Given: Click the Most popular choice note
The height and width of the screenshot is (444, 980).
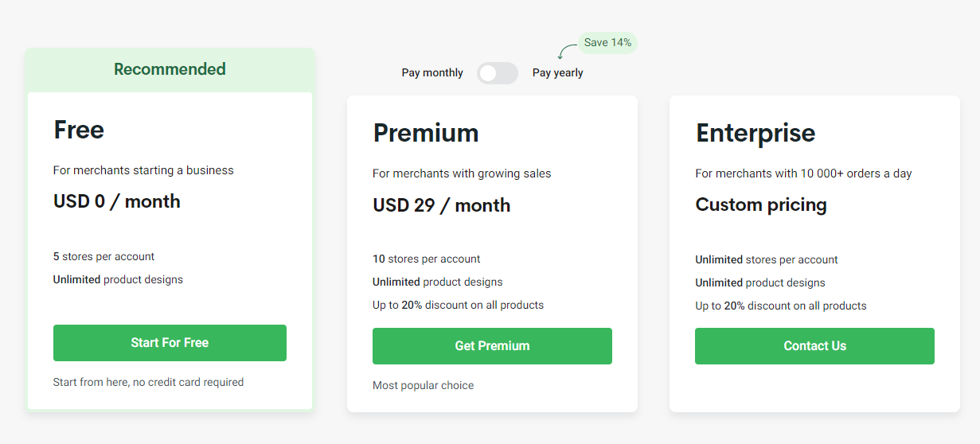Looking at the screenshot, I should 423,386.
